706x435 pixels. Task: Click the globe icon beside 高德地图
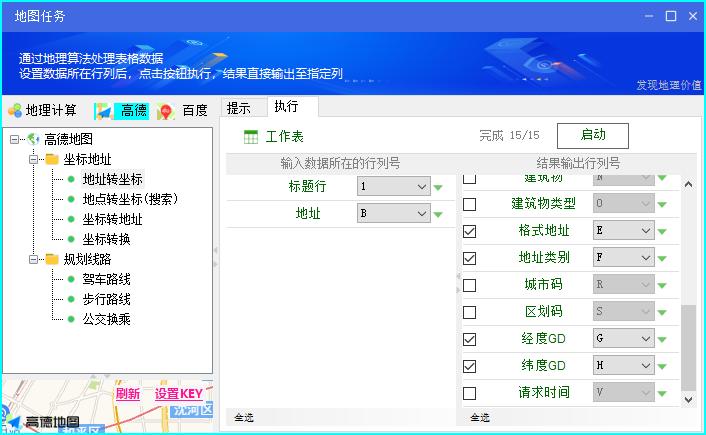pos(33,139)
